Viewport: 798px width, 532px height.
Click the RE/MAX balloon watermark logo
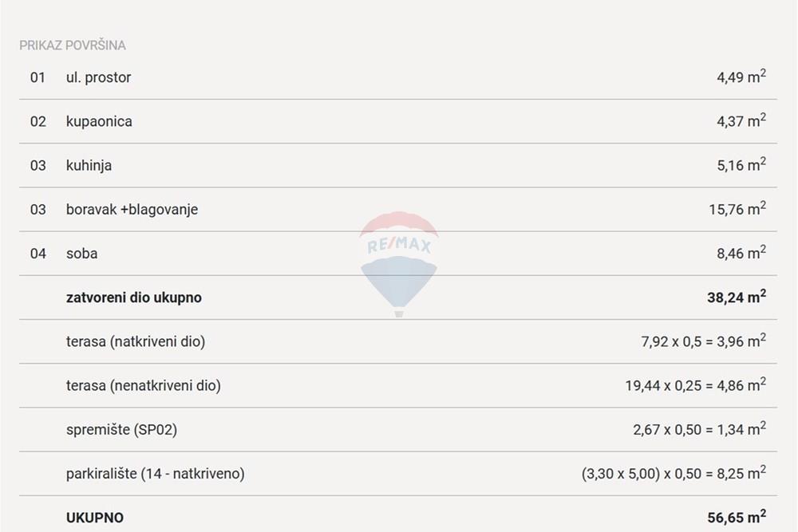coord(398,264)
